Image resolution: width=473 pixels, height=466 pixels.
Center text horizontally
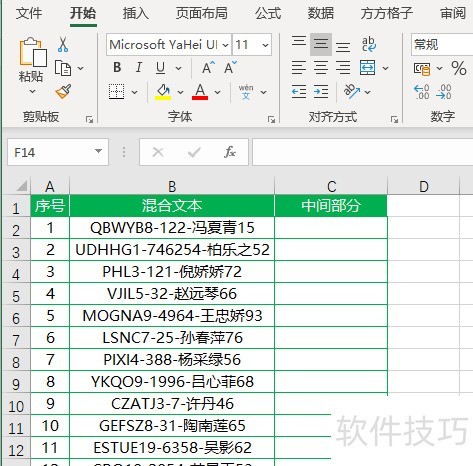pos(321,68)
